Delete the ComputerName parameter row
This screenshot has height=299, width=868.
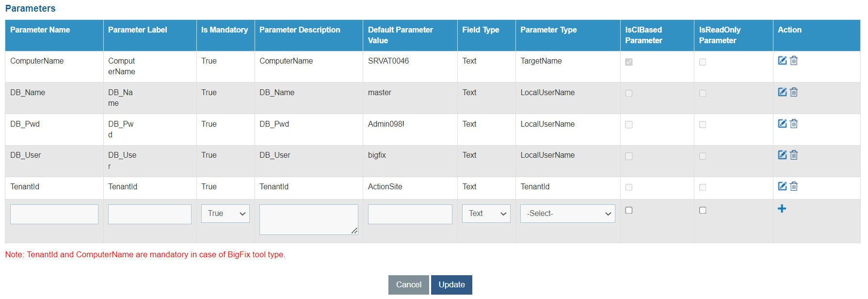point(794,61)
